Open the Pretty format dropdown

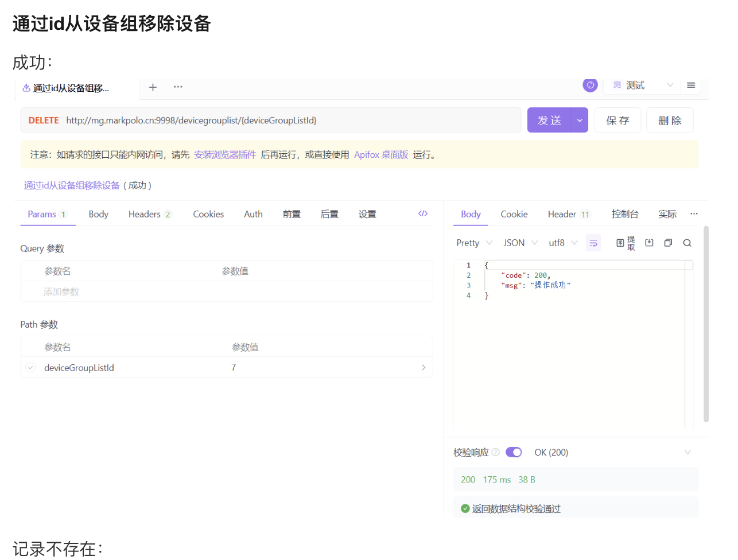coord(474,243)
